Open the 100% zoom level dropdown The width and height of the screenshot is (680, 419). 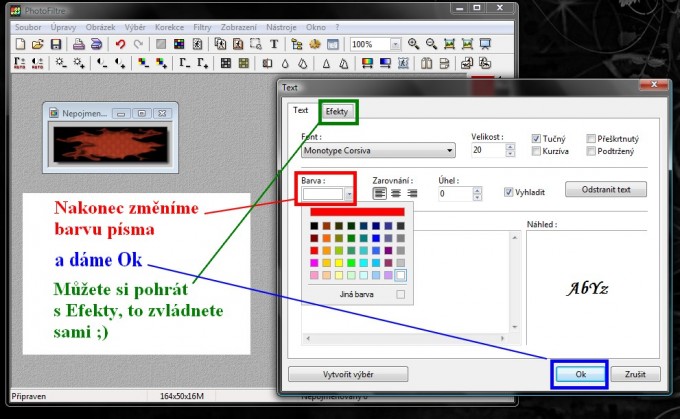[395, 44]
